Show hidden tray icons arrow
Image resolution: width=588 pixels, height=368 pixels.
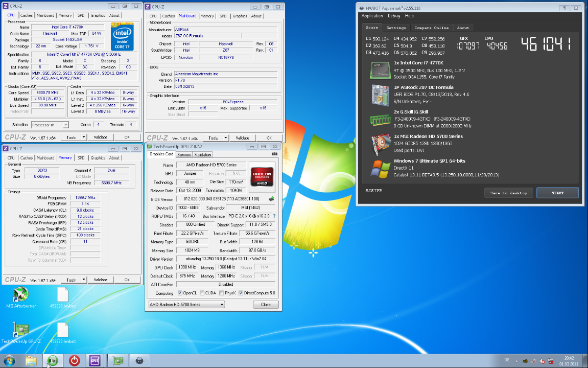coord(517,361)
